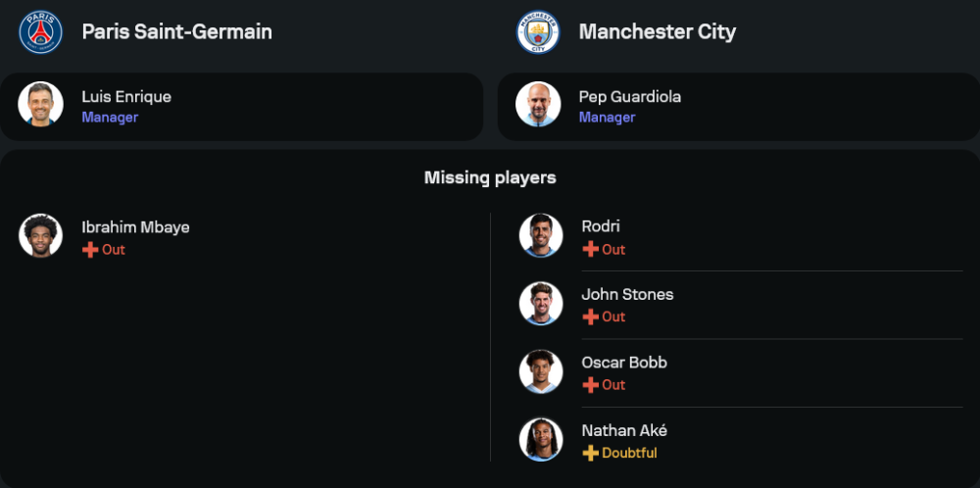Click Ibrahim Mbaye's player avatar
This screenshot has height=488, width=980.
click(40, 236)
